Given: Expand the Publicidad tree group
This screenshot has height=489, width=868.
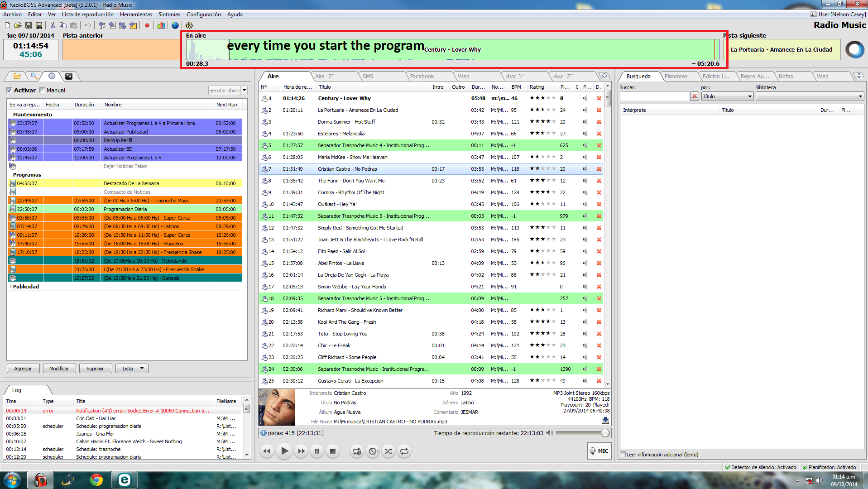Looking at the screenshot, I should click(11, 287).
